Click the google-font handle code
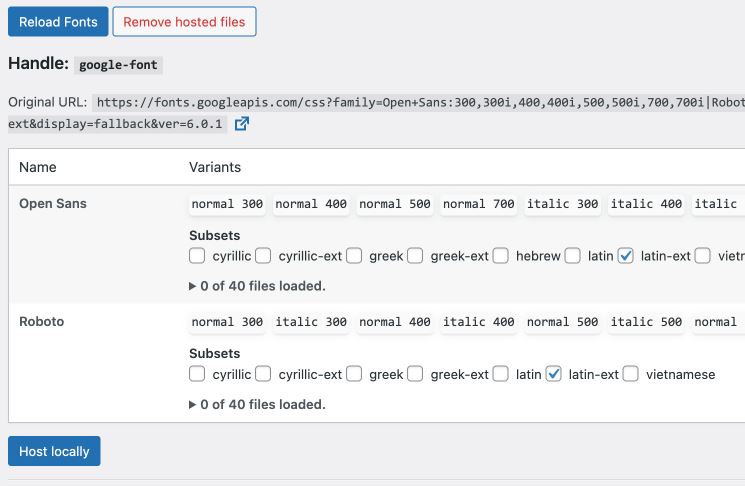 pos(118,65)
